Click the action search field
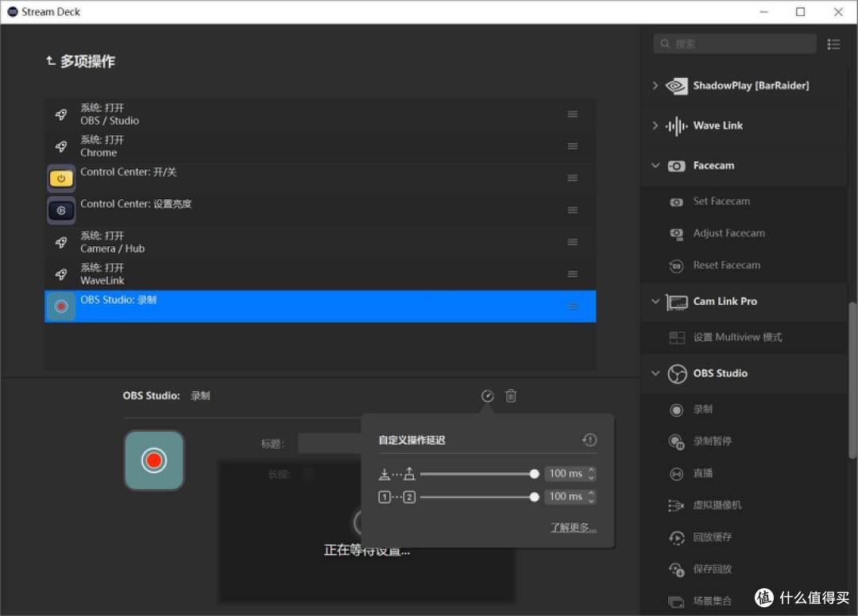The image size is (858, 616). click(735, 44)
